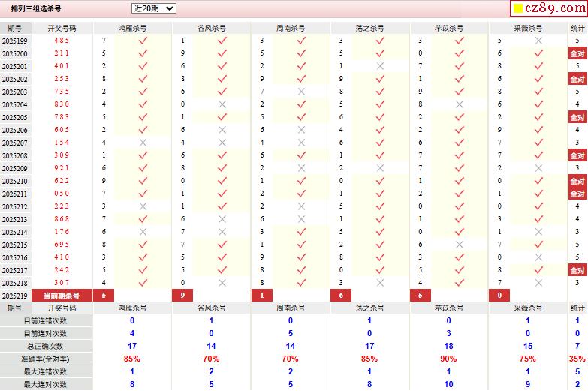The image size is (588, 391).
Task: Click the 全对 badge in row 2025205
Action: 577,117
